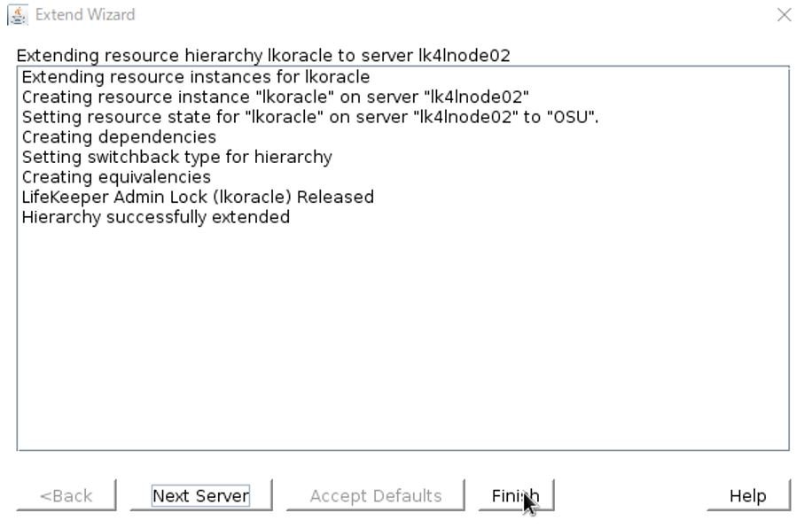Select the 'Setting switchback type for hierarchy' line
Viewport: 812px width, 528px height.
(x=177, y=157)
